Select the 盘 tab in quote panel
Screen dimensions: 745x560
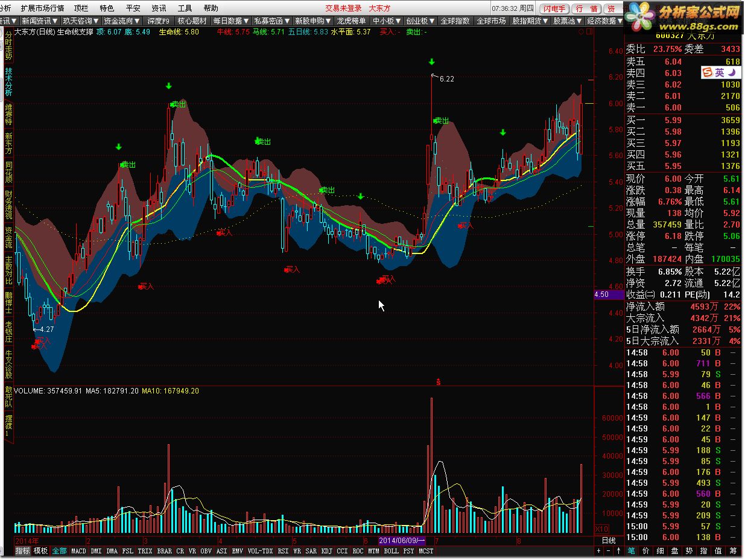coord(674,551)
